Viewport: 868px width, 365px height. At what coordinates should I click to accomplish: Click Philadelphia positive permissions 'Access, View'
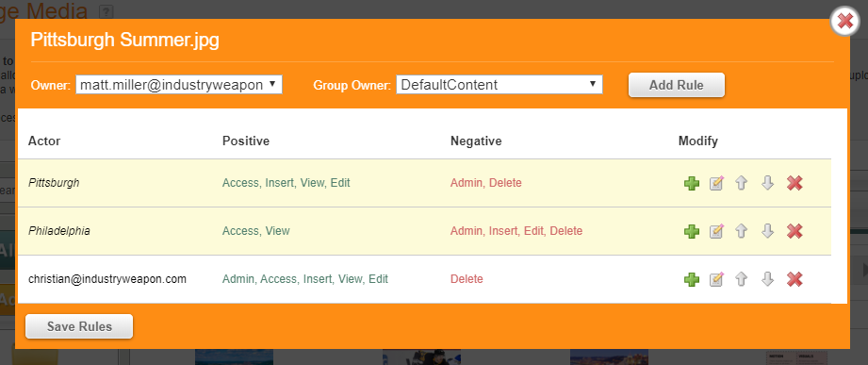pyautogui.click(x=255, y=231)
